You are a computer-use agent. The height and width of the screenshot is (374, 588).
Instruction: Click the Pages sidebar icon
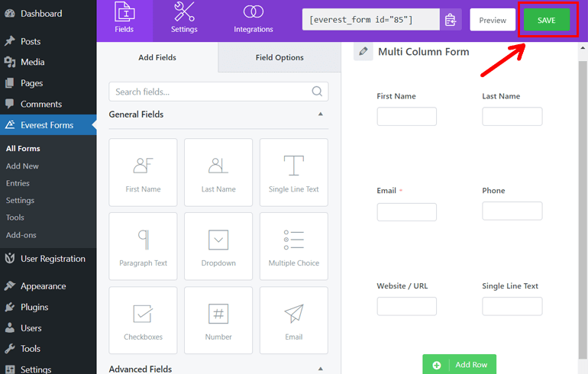[x=10, y=83]
